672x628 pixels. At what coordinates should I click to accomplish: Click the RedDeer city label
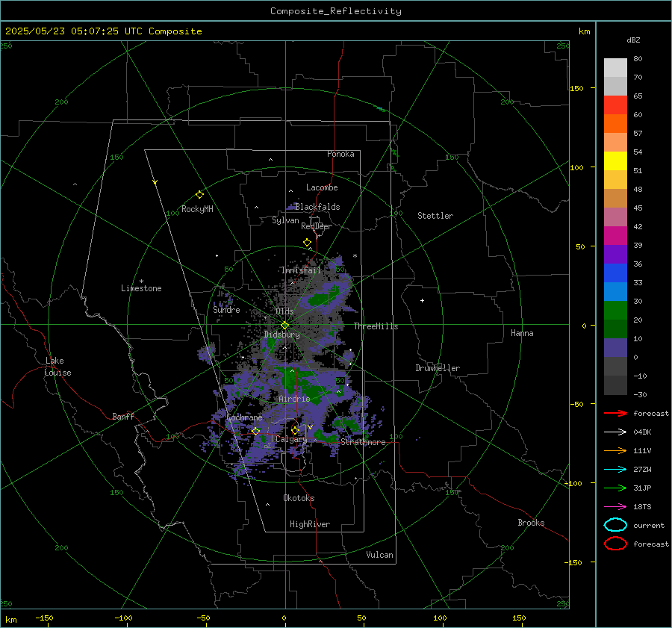pyautogui.click(x=317, y=226)
